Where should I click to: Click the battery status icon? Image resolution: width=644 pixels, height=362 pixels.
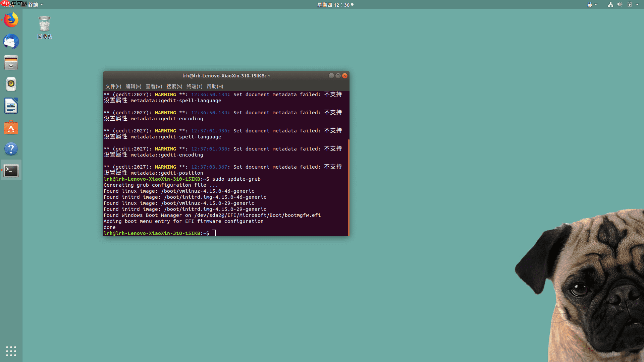pos(630,5)
